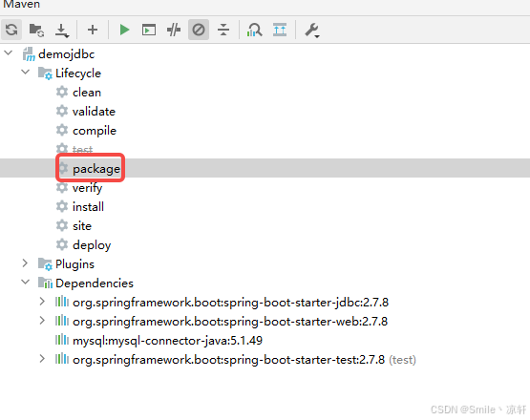The width and height of the screenshot is (530, 420).
Task: Expand spring-boot-starter-test dependency
Action: click(42, 359)
